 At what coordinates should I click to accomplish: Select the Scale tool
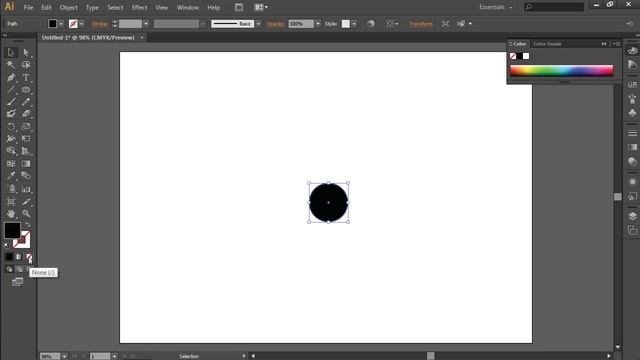point(26,127)
